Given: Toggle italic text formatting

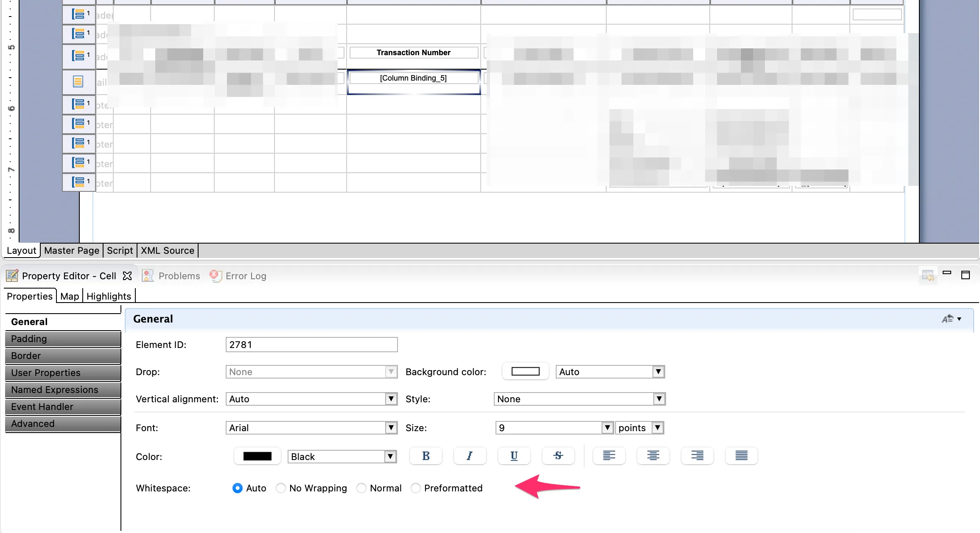Looking at the screenshot, I should coord(470,456).
